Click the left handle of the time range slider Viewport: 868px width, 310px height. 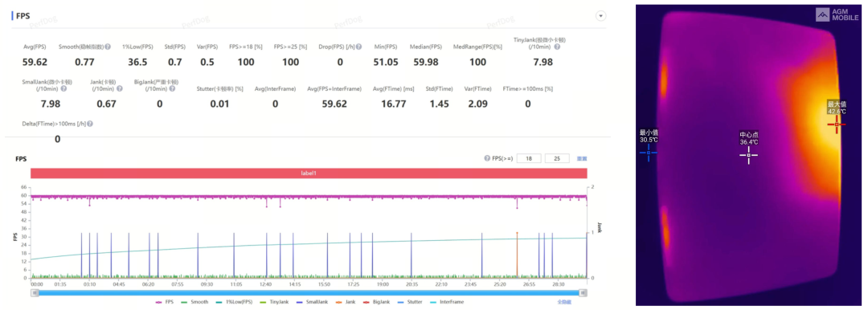[x=35, y=292]
